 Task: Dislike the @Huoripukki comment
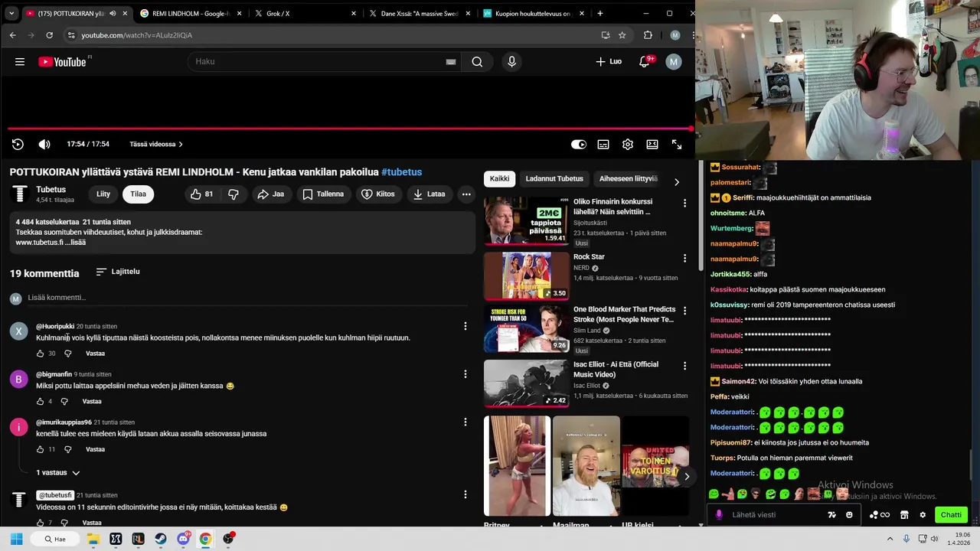(67, 354)
